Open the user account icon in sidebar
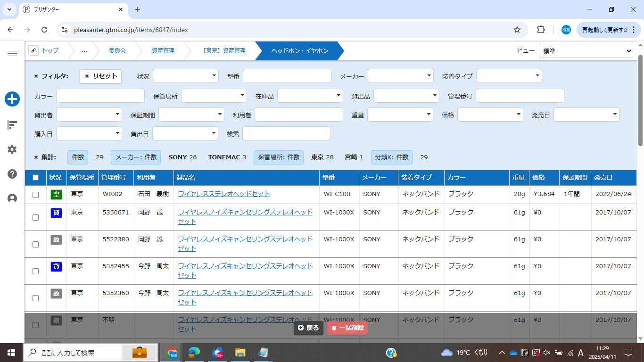The width and height of the screenshot is (644, 362). pyautogui.click(x=12, y=198)
